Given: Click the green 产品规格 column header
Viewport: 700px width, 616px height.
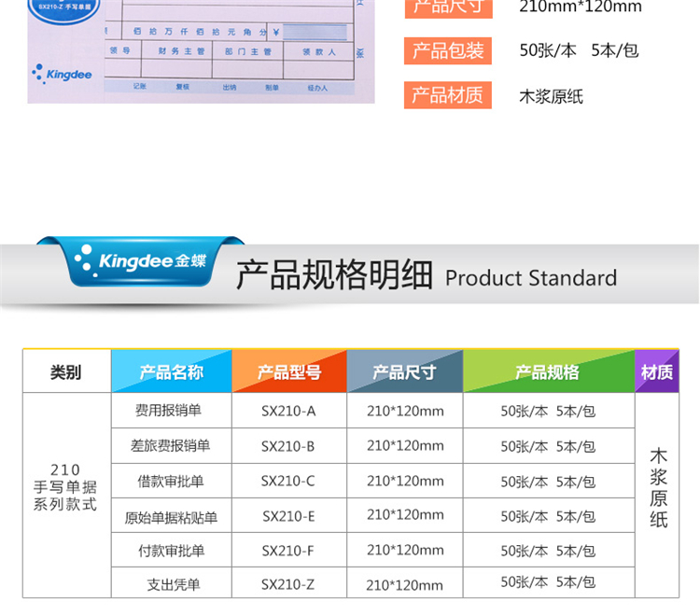Looking at the screenshot, I should [548, 372].
